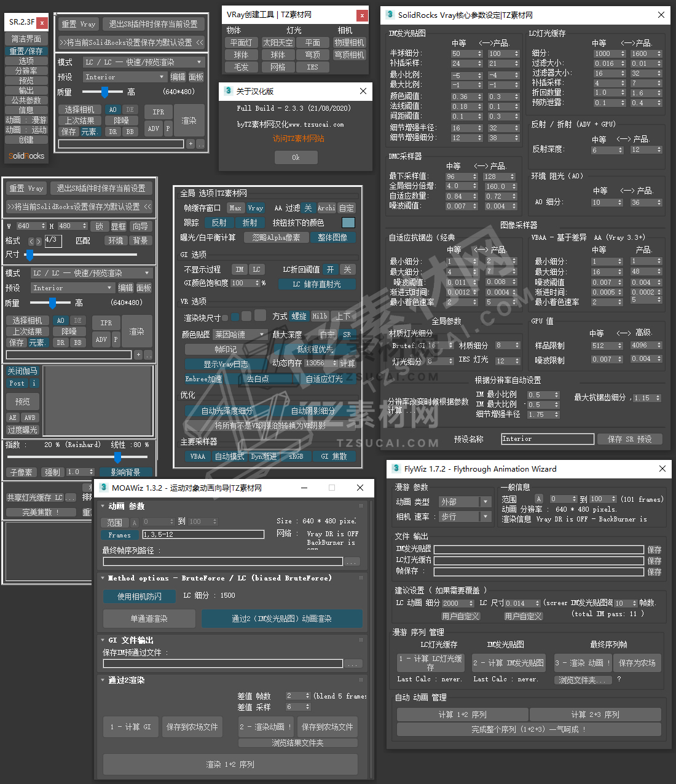The height and width of the screenshot is (784, 676).
Task: Click the i info button next to Post
Action: tap(34, 383)
